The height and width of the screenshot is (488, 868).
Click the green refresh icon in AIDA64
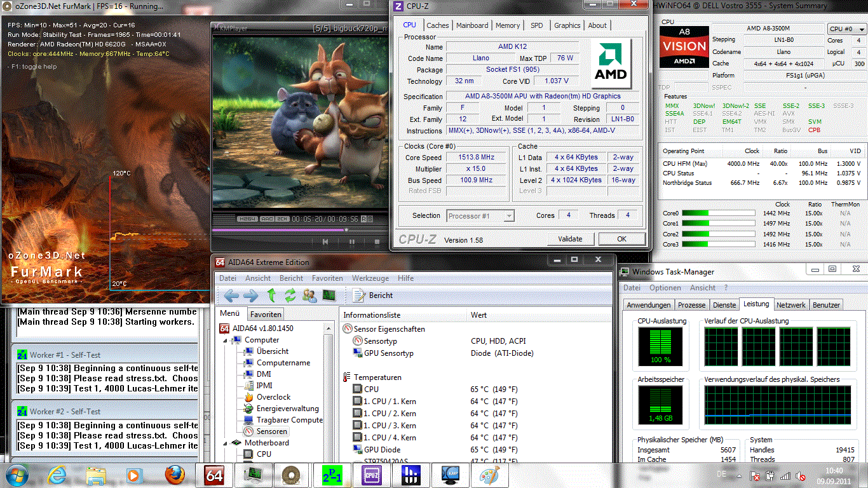coord(290,295)
